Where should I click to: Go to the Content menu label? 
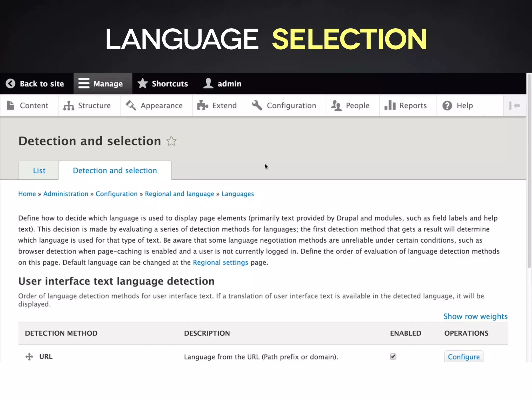tap(34, 105)
